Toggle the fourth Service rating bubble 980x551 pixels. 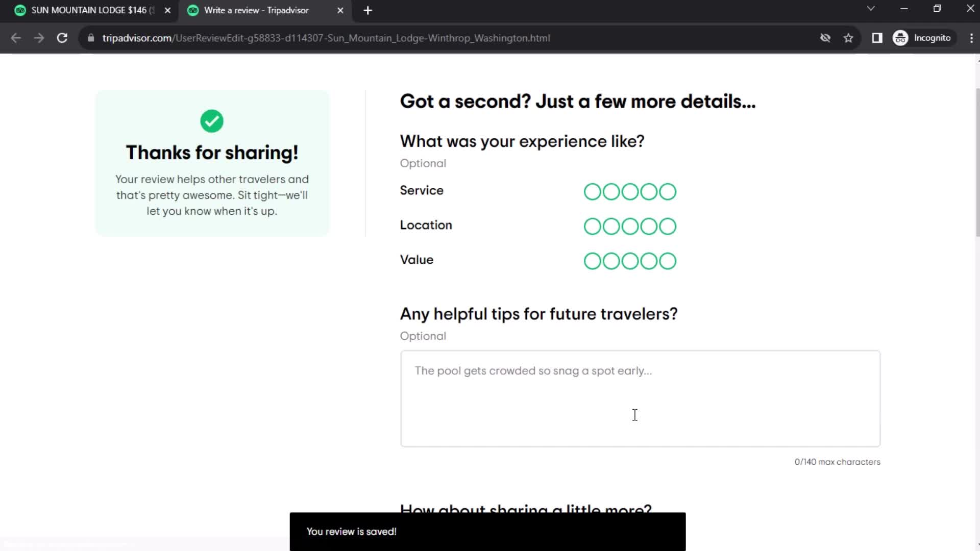tap(649, 191)
